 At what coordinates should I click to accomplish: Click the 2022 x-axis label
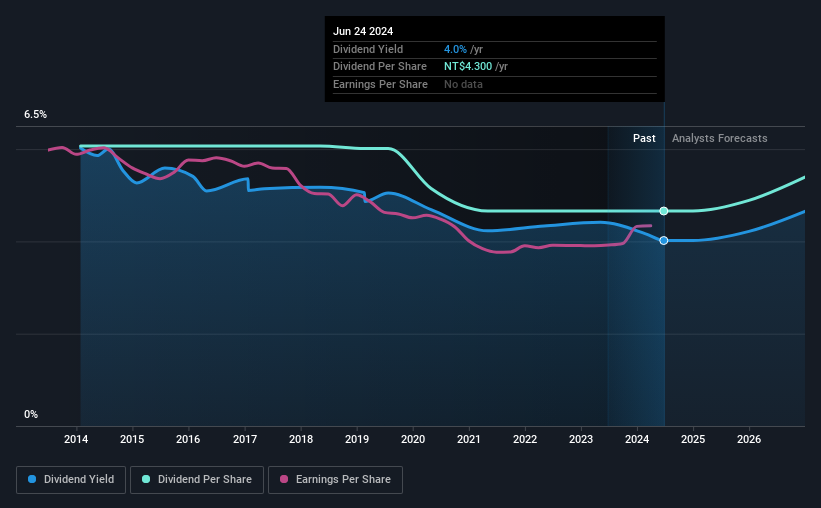pos(525,439)
